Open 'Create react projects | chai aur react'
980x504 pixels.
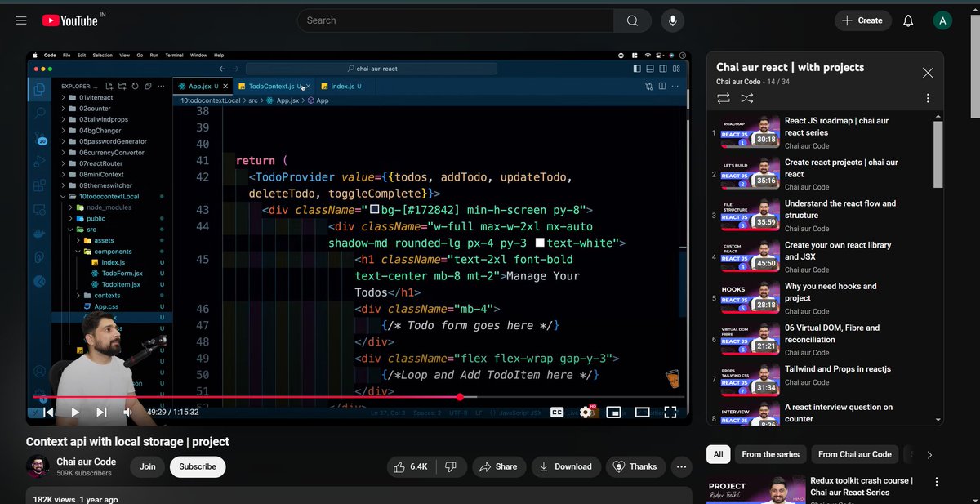coord(841,168)
